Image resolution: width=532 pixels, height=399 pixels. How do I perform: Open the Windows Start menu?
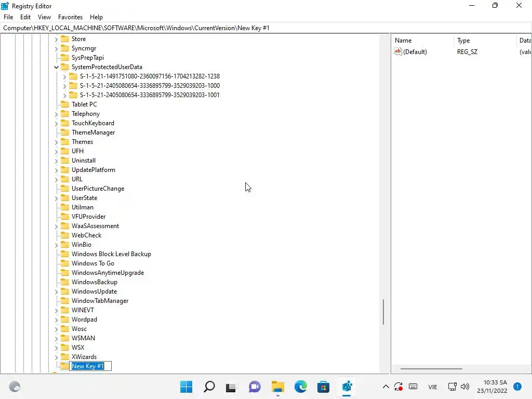point(186,387)
